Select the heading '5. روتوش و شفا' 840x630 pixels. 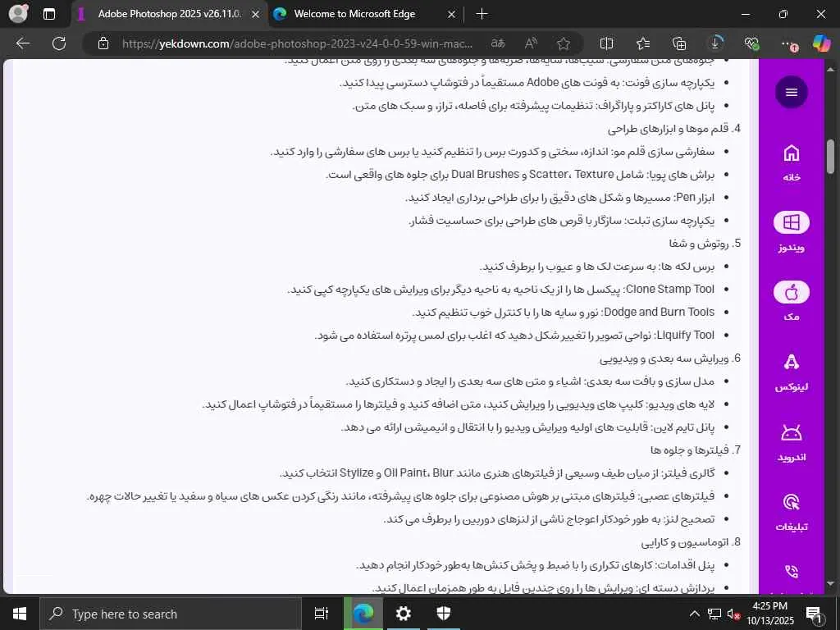point(705,244)
